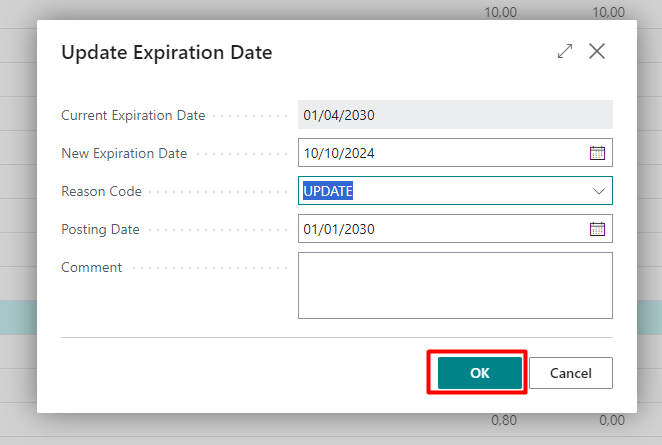
Task: Click the Comment label
Action: click(x=91, y=267)
